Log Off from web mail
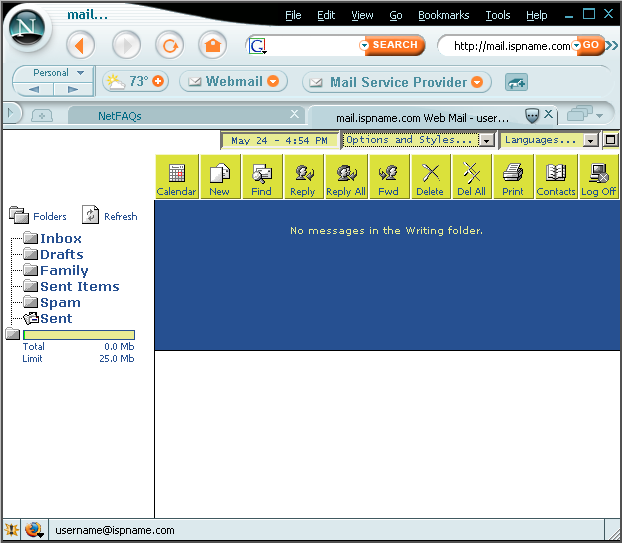The width and height of the screenshot is (622, 543). tap(599, 177)
